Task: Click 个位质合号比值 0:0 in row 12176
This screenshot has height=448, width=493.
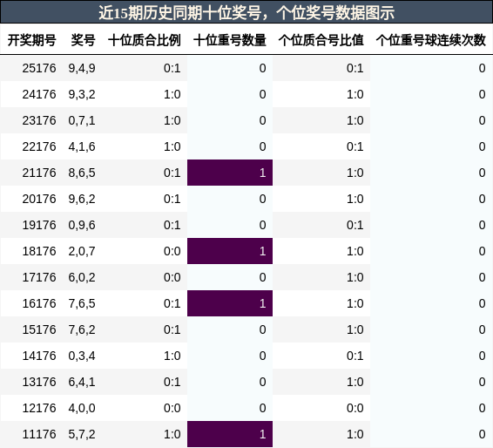Action: click(355, 408)
